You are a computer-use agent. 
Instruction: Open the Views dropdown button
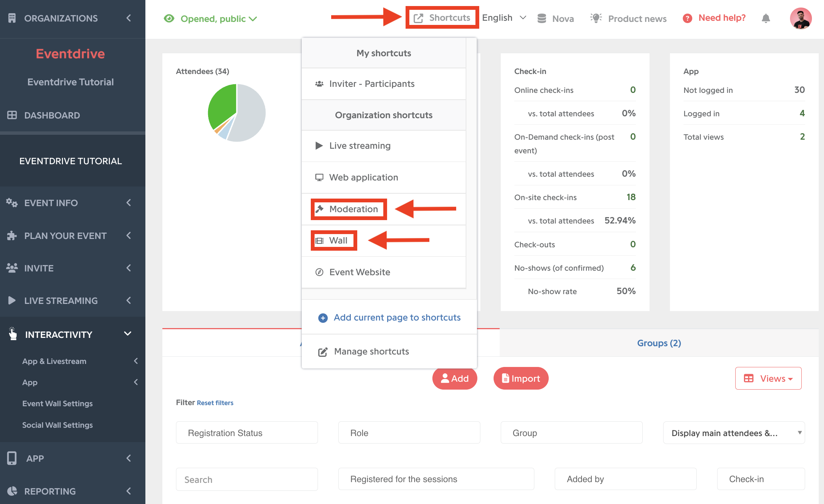click(x=768, y=378)
